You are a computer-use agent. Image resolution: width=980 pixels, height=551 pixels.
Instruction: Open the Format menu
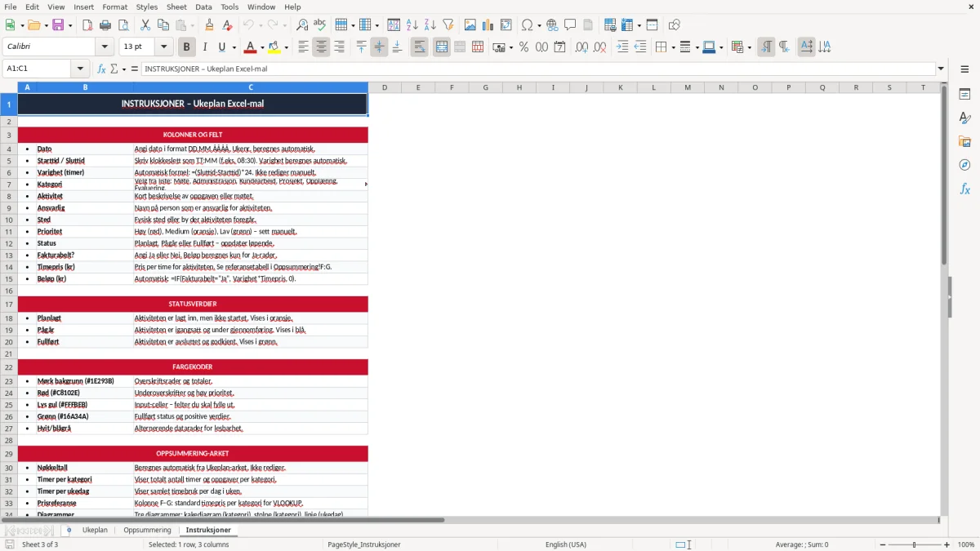click(x=114, y=7)
